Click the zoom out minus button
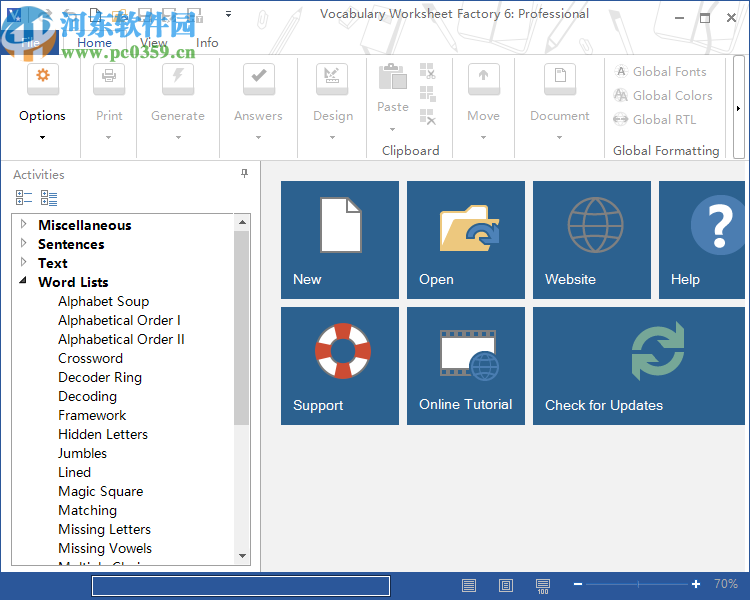Viewport: 750px width, 600px height. click(578, 584)
